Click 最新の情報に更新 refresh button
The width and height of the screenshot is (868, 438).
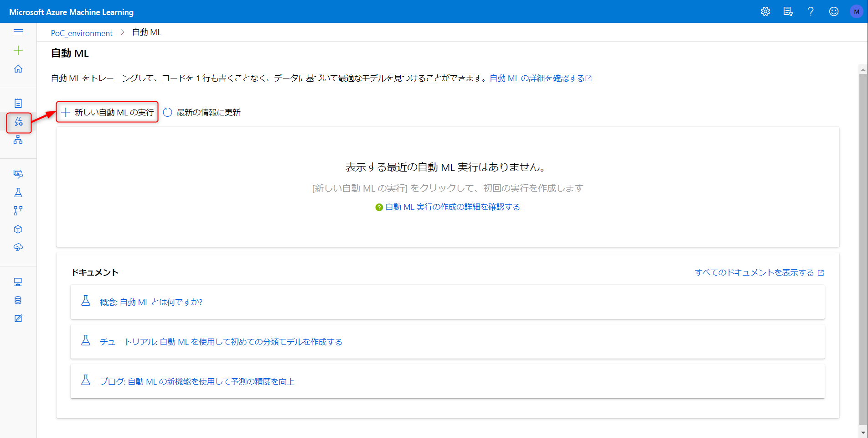[x=201, y=112]
